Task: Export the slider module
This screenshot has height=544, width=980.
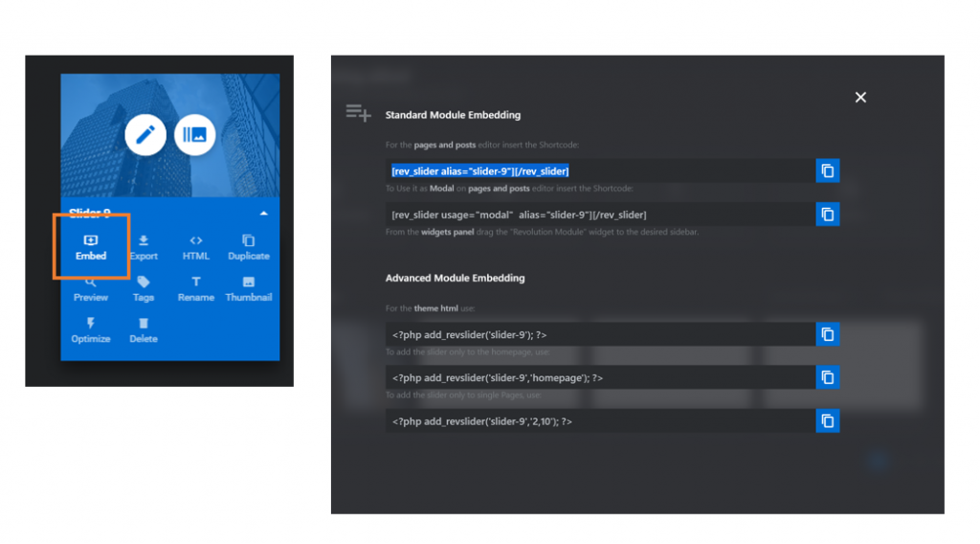Action: (144, 247)
